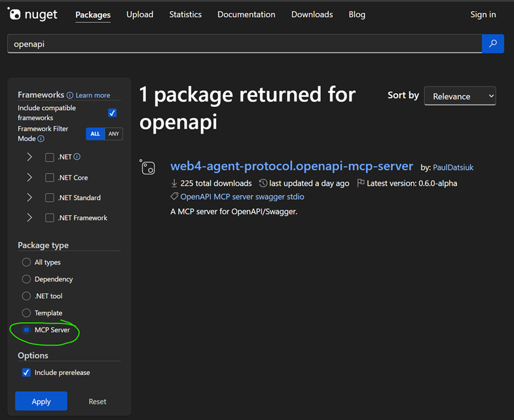Viewport: 514px width, 420px height.
Task: Open the Sort by Relevance dropdown
Action: [x=460, y=96]
